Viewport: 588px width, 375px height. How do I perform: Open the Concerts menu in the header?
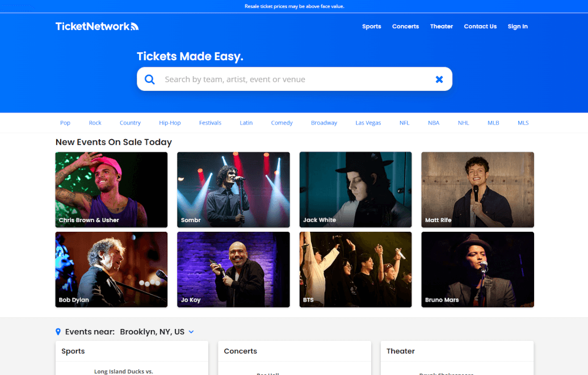click(405, 26)
